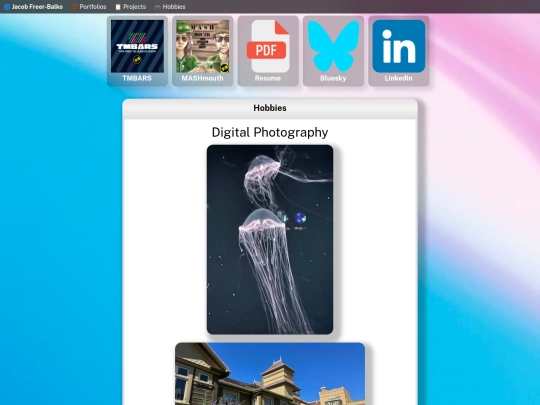Click the globe icon beside Jacob Freer-Balko
The width and height of the screenshot is (540, 405).
tap(7, 7)
